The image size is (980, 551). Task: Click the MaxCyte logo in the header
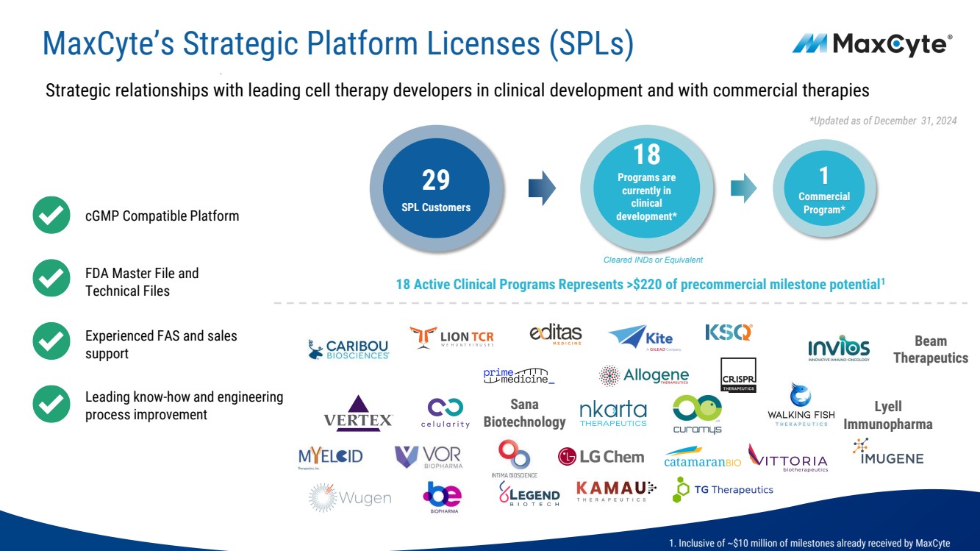tap(872, 44)
